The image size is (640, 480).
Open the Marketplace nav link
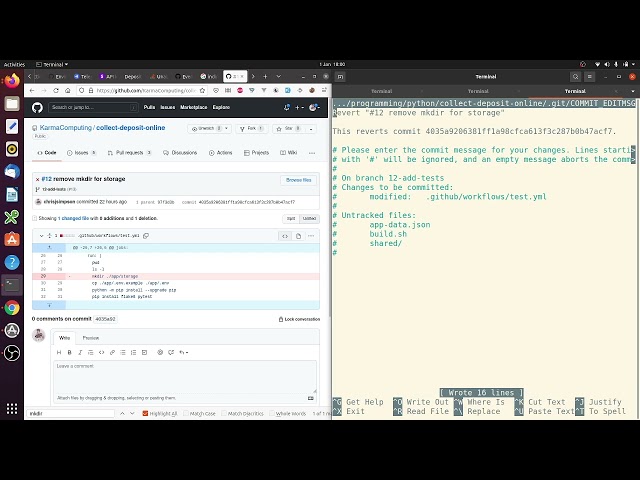pos(193,107)
